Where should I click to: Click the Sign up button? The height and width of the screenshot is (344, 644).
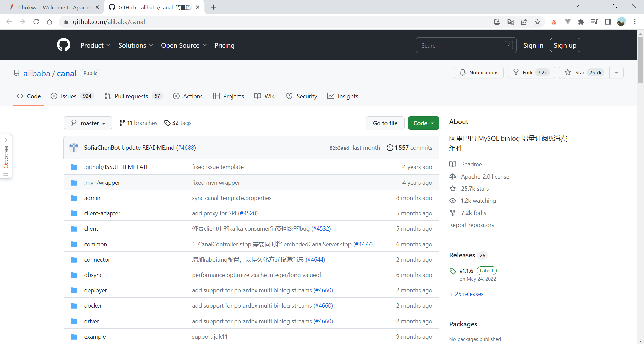[x=565, y=45]
